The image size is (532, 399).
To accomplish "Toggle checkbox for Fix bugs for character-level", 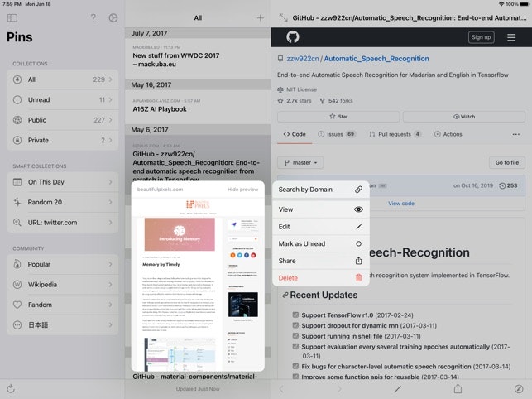I will click(295, 366).
